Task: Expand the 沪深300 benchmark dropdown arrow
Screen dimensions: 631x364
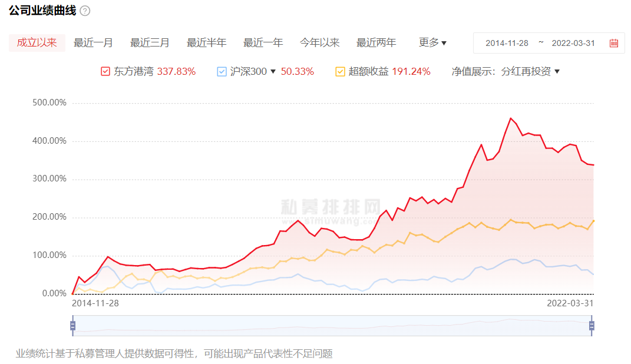Action: (273, 72)
